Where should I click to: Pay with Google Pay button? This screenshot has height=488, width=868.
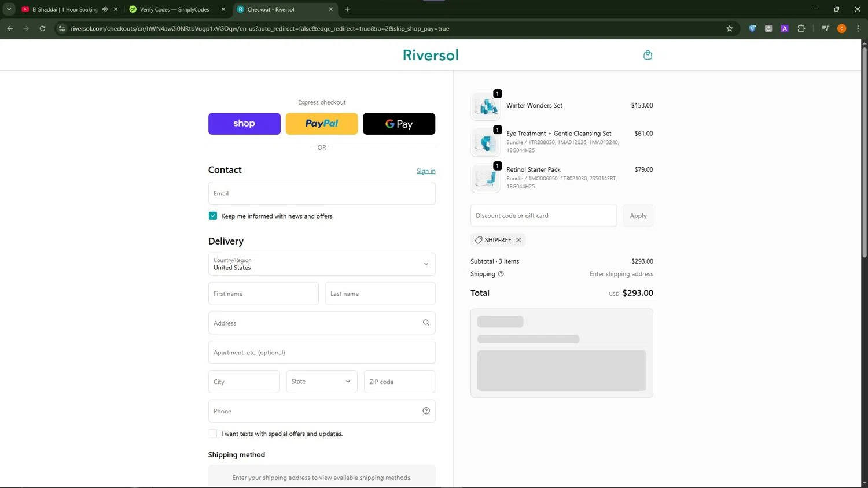pos(399,124)
